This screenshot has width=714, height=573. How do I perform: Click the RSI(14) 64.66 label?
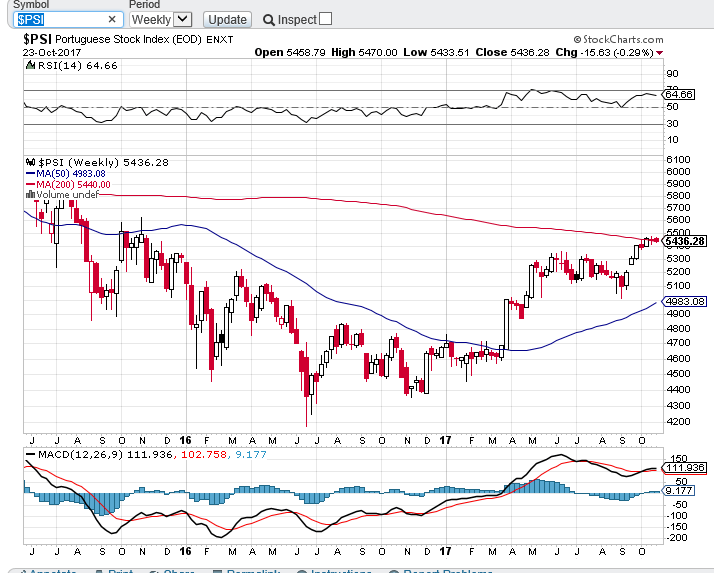click(x=78, y=66)
